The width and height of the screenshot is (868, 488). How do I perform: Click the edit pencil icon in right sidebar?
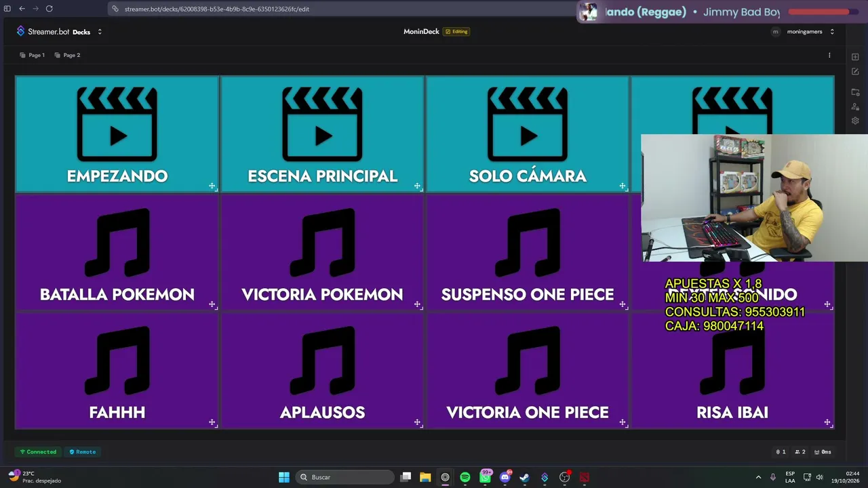coord(855,72)
